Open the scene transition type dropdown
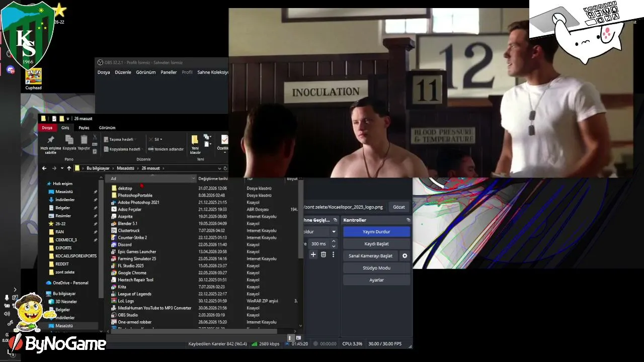 334,232
